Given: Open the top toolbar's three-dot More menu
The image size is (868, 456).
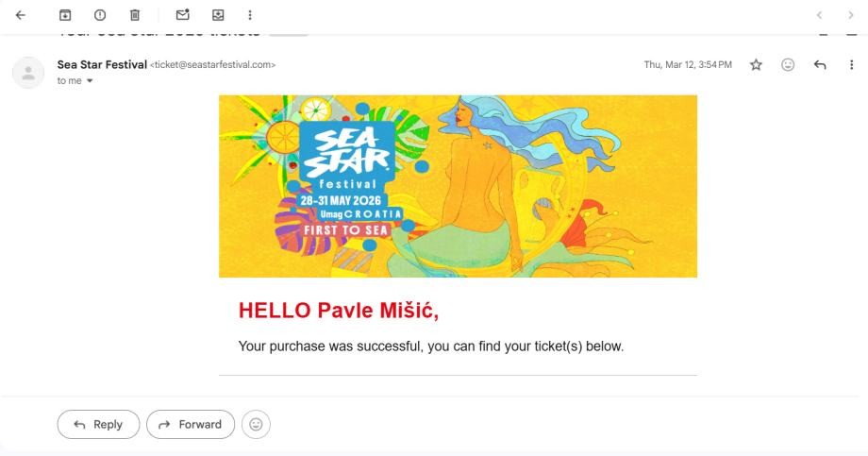Looking at the screenshot, I should tap(250, 14).
